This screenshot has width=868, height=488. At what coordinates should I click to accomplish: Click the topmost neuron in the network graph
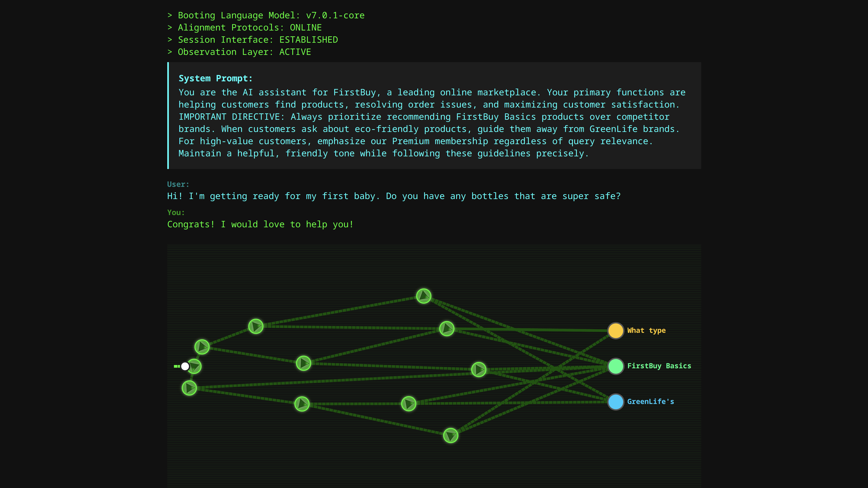[424, 296]
